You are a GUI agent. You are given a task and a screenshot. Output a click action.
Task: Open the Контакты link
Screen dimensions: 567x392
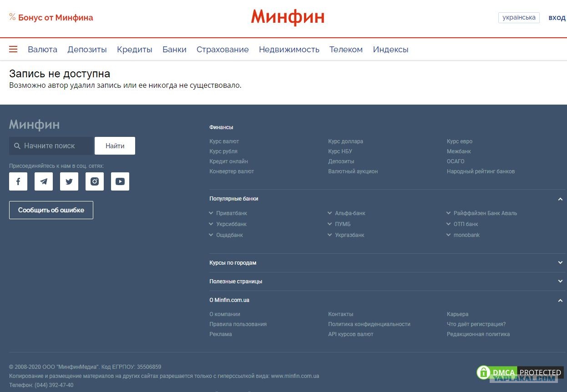(x=340, y=314)
